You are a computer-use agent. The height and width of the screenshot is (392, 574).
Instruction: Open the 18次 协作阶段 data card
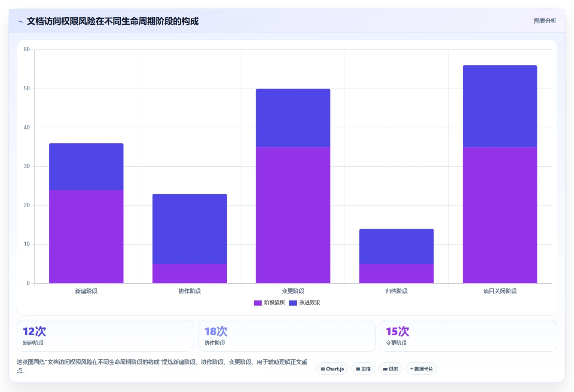[287, 336]
